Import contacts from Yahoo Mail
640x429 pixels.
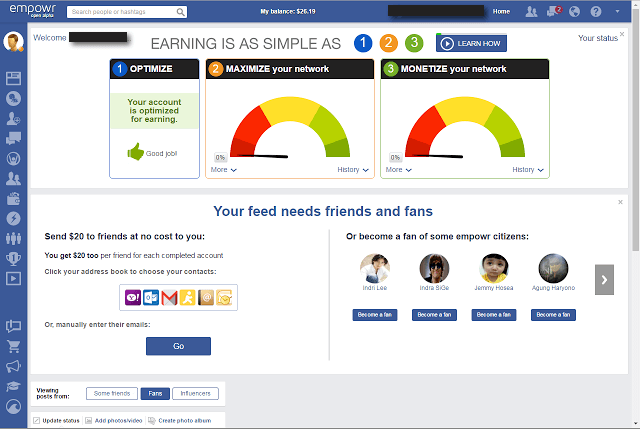tap(133, 298)
